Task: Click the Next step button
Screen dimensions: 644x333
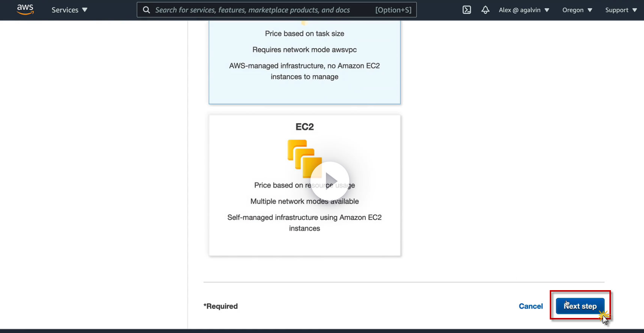Action: (580, 306)
